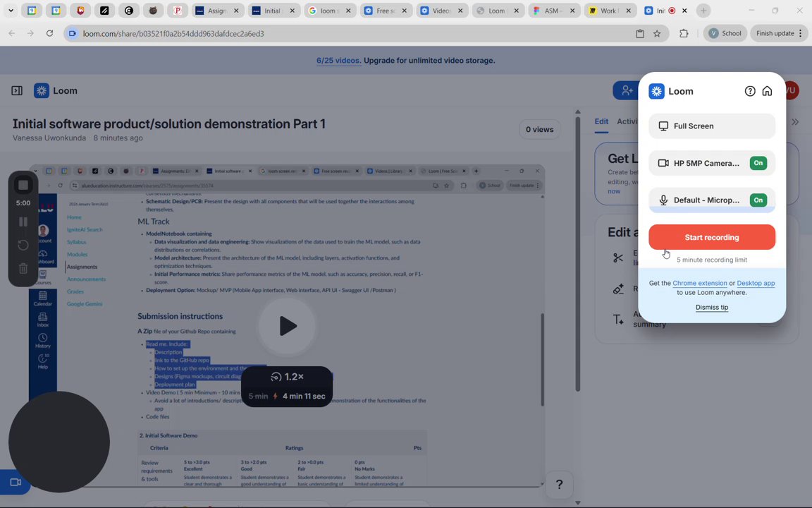
Task: Pause the recording in the recorder control bar
Action: click(23, 222)
